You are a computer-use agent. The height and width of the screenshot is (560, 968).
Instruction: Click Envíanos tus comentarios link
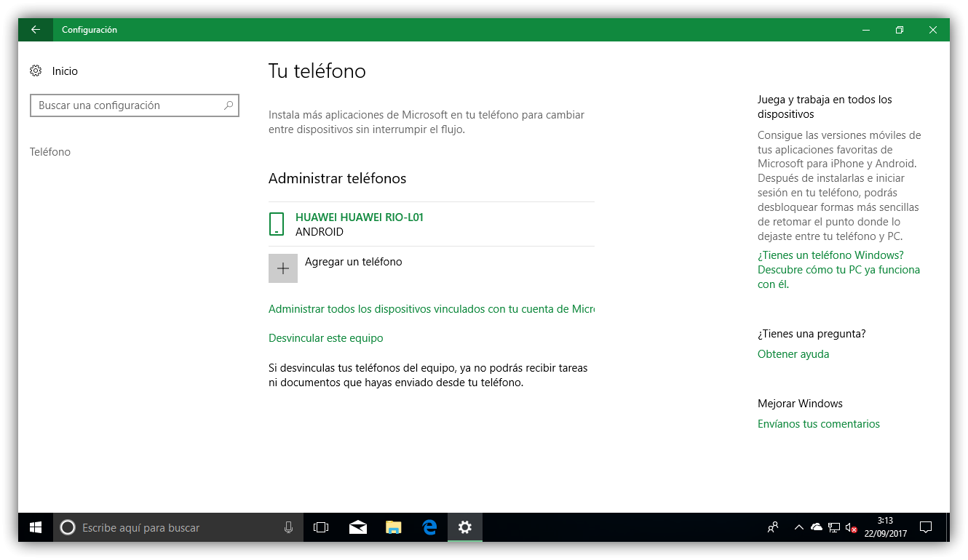point(819,424)
